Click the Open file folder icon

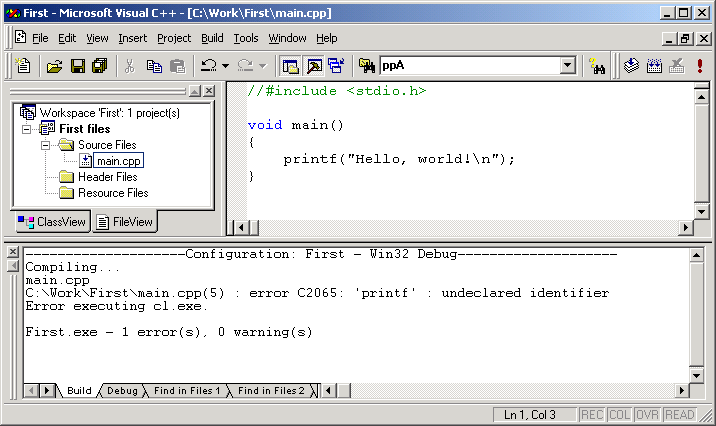pyautogui.click(x=54, y=66)
